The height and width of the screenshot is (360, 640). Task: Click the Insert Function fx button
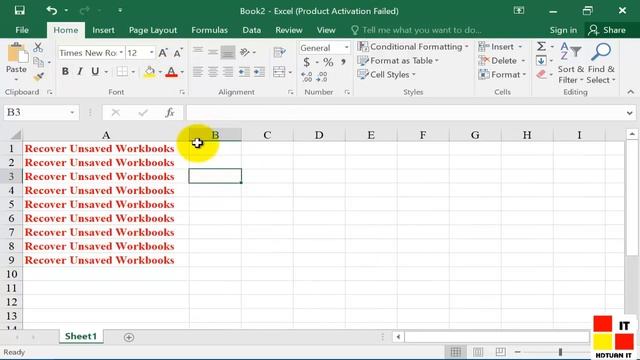pyautogui.click(x=170, y=112)
